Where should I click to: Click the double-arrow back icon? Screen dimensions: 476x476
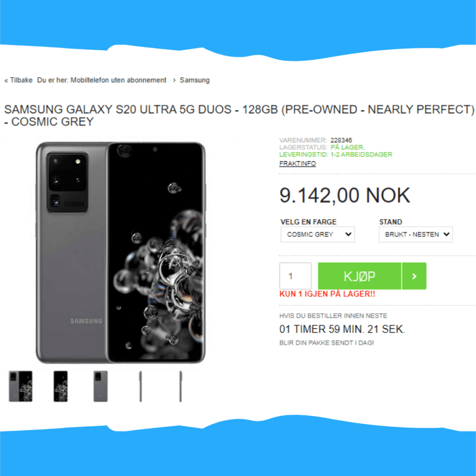pos(6,80)
